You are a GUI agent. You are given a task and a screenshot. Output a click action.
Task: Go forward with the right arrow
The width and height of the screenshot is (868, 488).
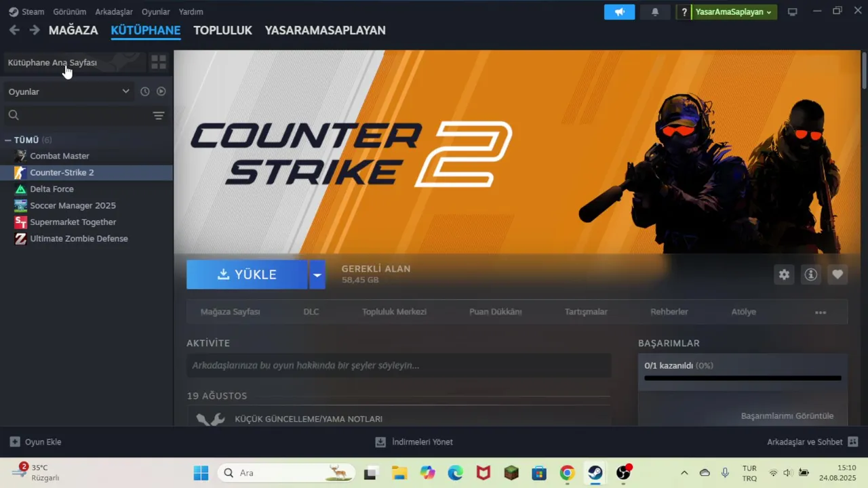[x=35, y=30]
